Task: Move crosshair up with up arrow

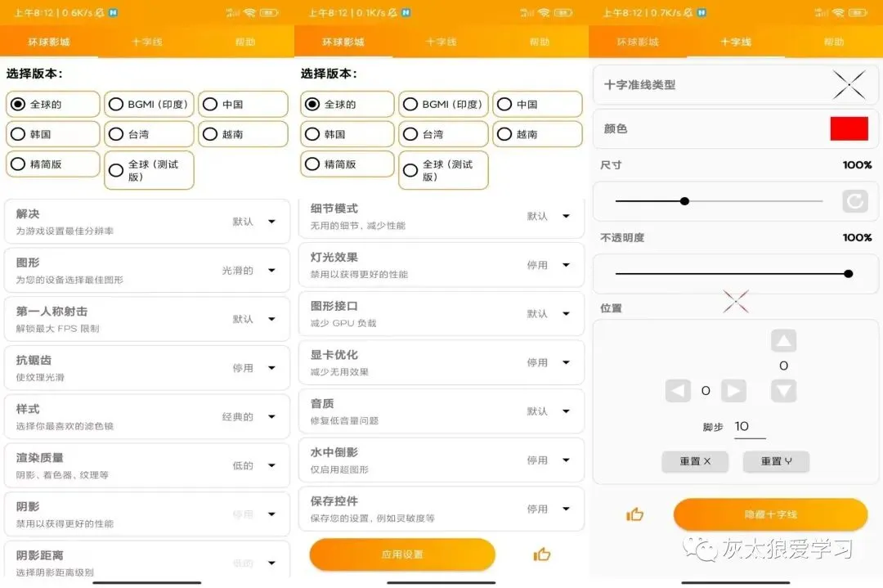Action: pyautogui.click(x=783, y=341)
